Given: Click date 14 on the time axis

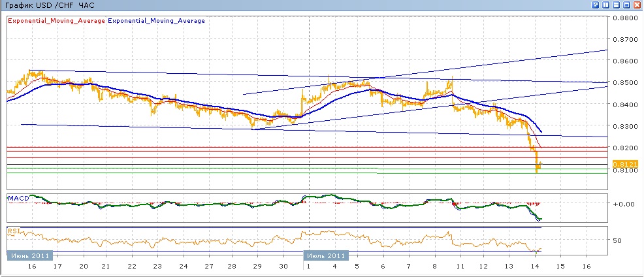Looking at the screenshot, I should 535,267.
